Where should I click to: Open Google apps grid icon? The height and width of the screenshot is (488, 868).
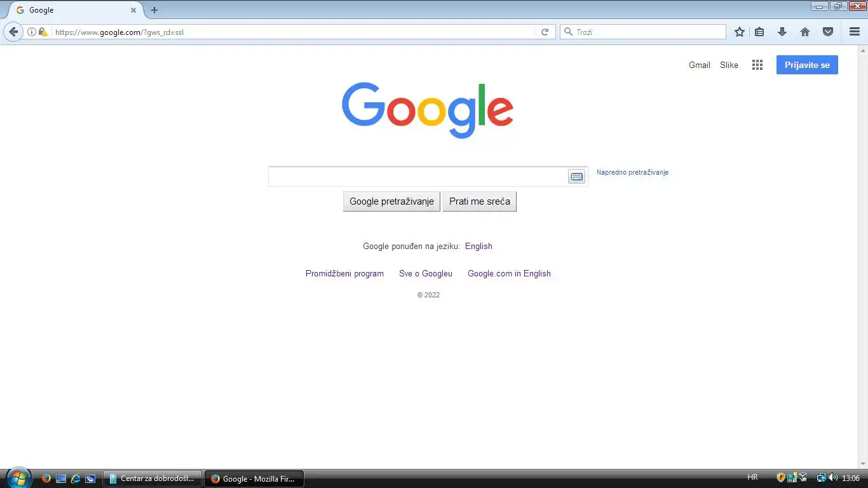(x=757, y=65)
